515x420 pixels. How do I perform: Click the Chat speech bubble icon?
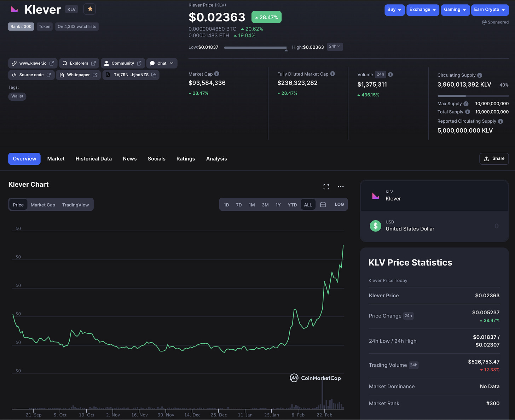pyautogui.click(x=152, y=63)
